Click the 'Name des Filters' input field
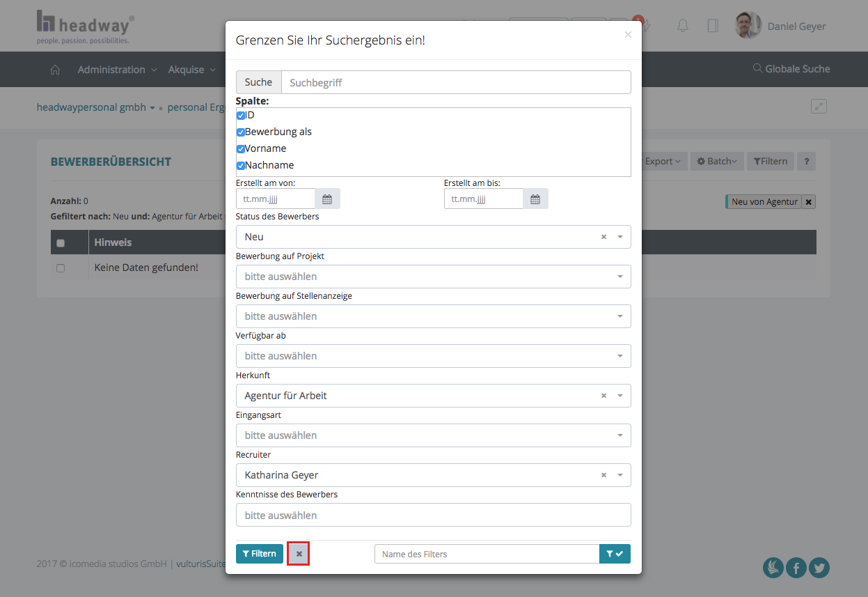 pyautogui.click(x=487, y=554)
